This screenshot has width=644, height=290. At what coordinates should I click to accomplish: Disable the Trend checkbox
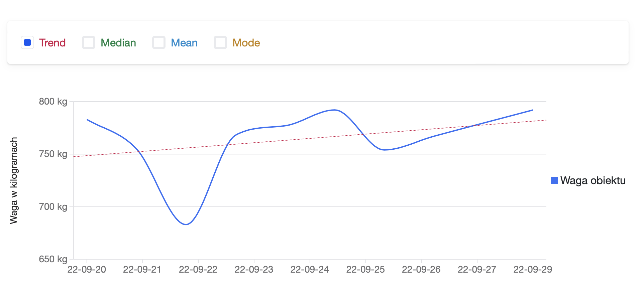(27, 42)
